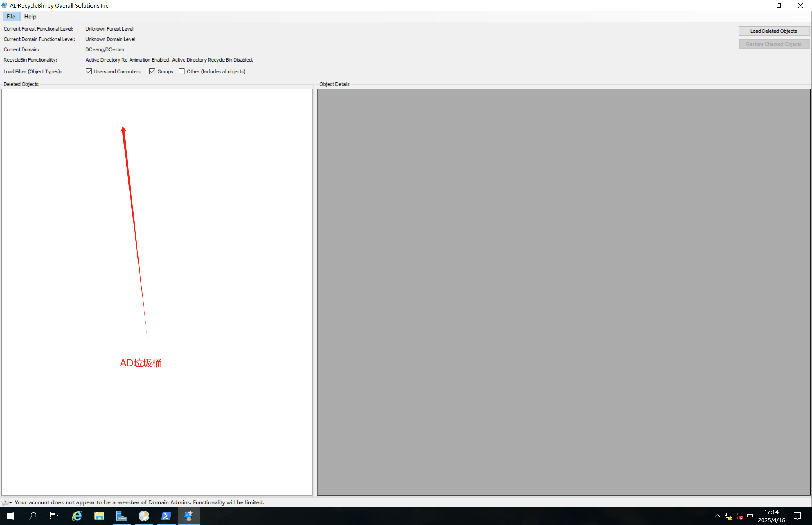Image resolution: width=812 pixels, height=525 pixels.
Task: Click the taskbar search magnifier
Action: pos(32,516)
